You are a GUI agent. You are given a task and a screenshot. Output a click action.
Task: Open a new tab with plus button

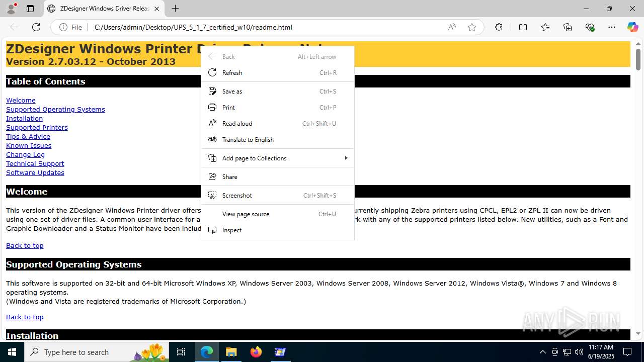[x=175, y=9]
